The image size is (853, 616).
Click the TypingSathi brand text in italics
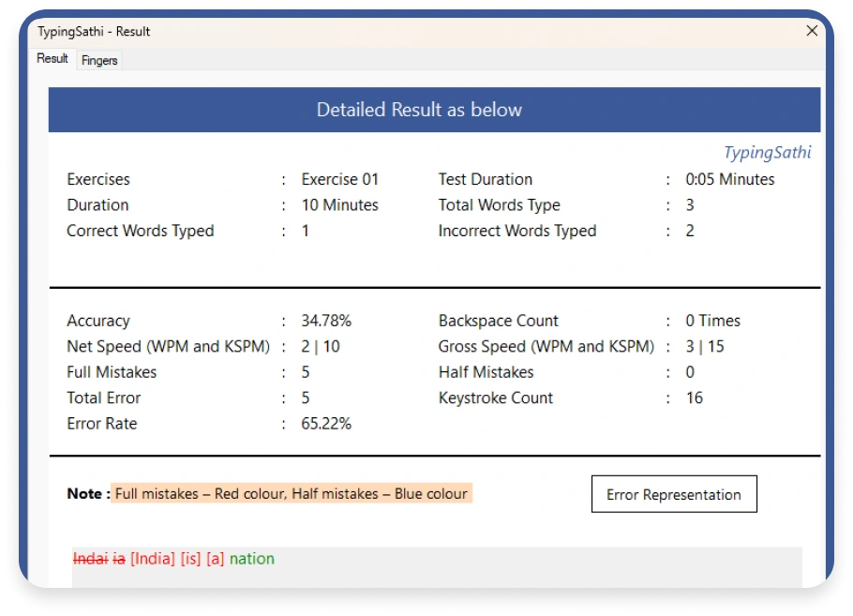[x=767, y=153]
